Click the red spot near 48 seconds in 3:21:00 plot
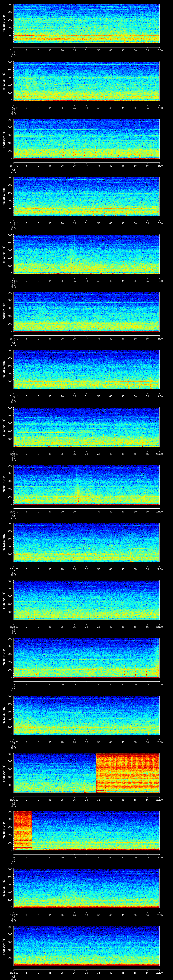This screenshot has width=173, height=980. pos(131,560)
